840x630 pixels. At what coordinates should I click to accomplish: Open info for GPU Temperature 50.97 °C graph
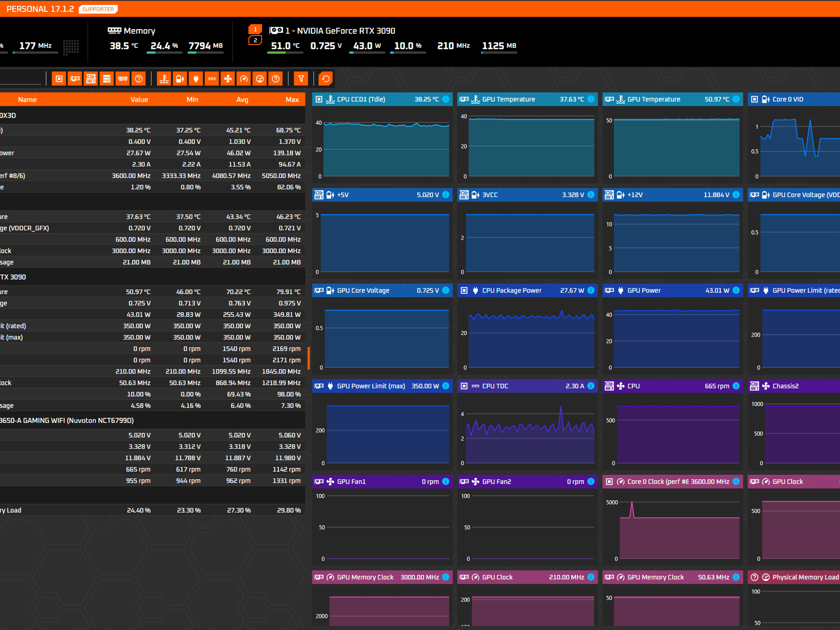click(736, 99)
